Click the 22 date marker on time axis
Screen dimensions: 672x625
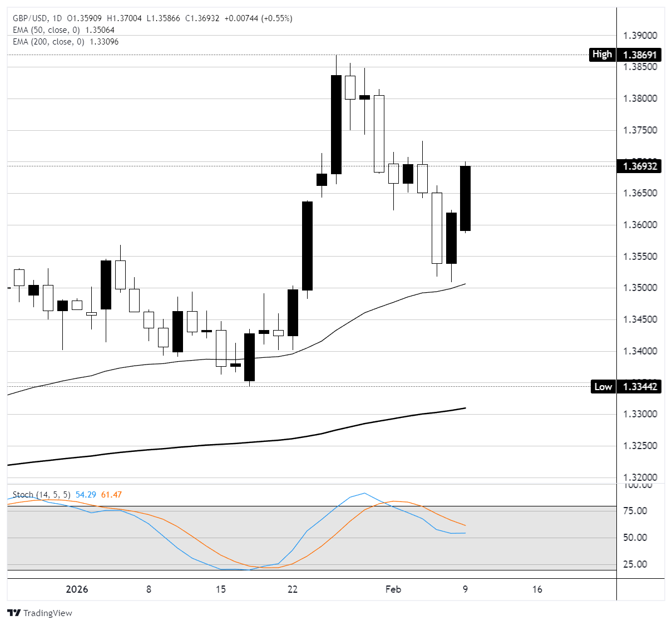pyautogui.click(x=293, y=589)
